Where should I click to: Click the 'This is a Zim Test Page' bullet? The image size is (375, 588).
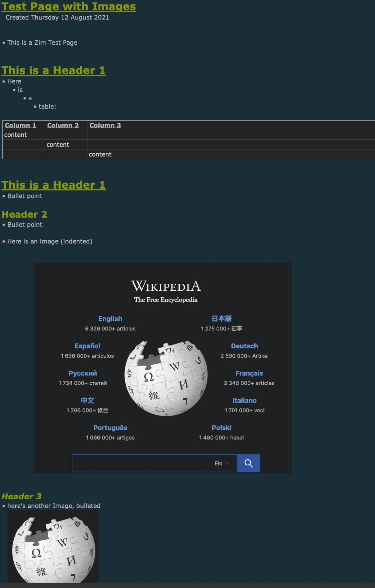pyautogui.click(x=42, y=43)
